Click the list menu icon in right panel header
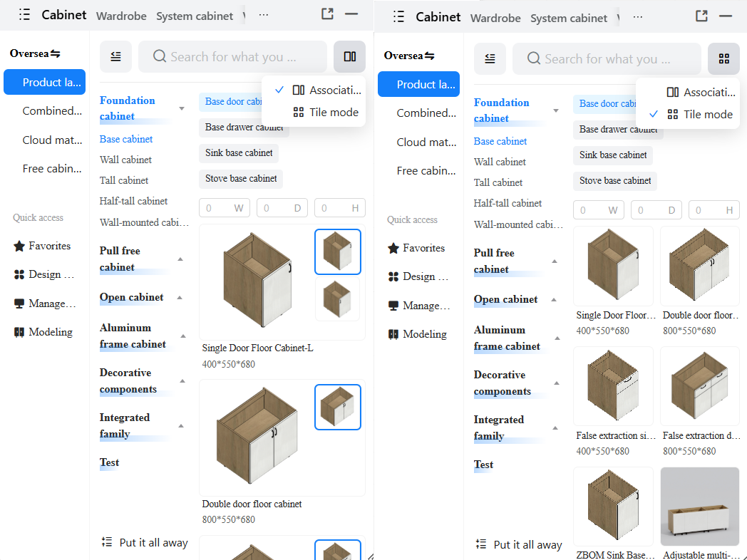747x560 pixels. coord(398,16)
